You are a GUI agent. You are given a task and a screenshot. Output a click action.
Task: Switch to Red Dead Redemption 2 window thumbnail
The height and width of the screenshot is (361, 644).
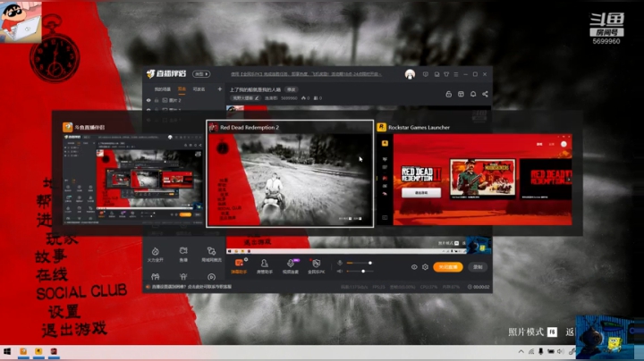[x=290, y=173]
